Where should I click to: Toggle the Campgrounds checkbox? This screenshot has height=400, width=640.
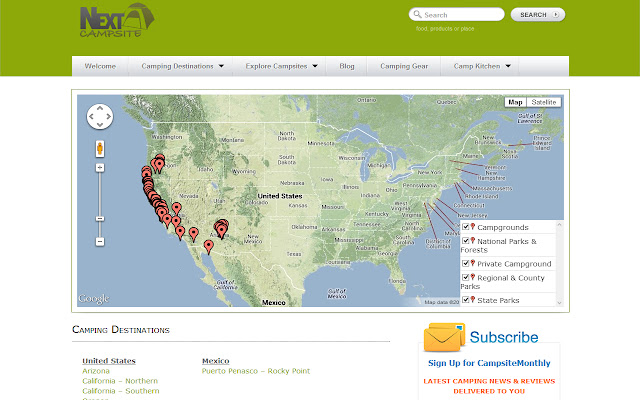(465, 227)
